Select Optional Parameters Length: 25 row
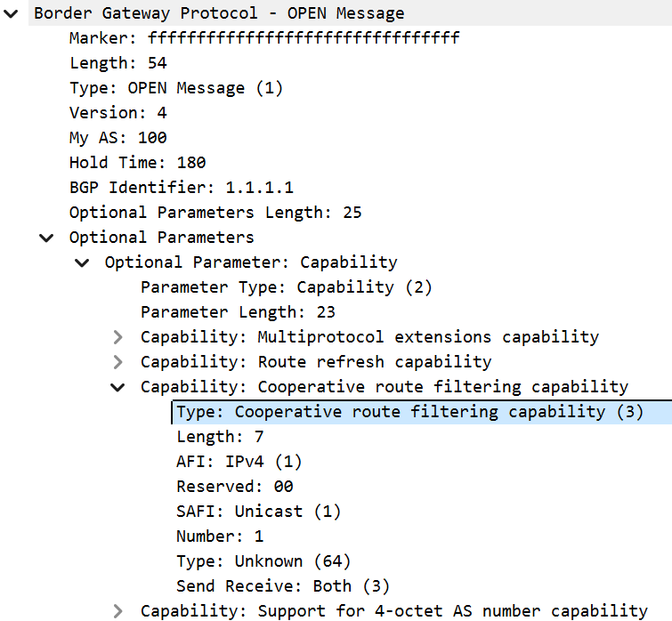 point(215,213)
